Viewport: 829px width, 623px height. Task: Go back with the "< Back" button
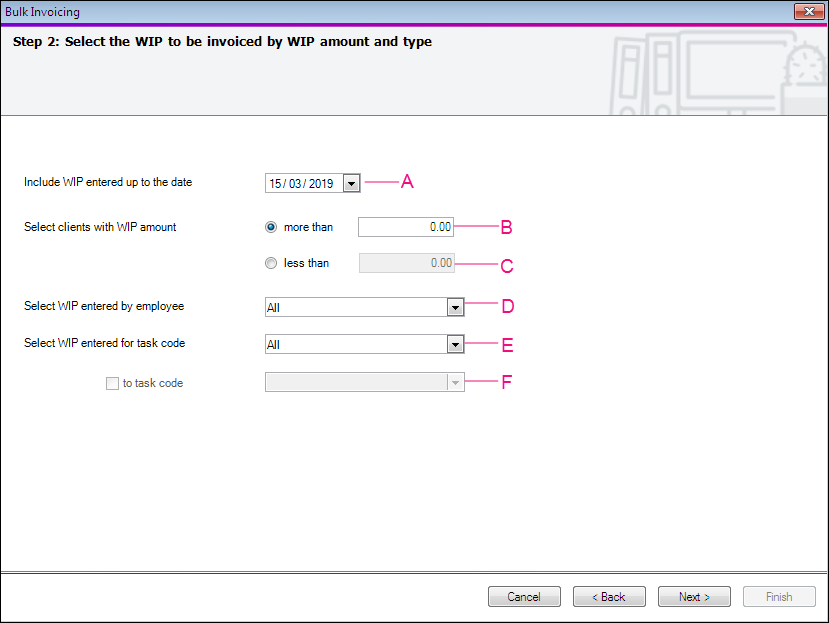[609, 597]
